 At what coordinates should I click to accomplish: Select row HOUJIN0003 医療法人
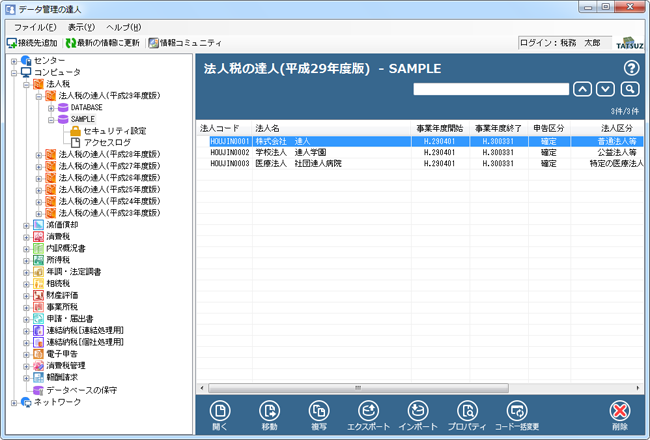pyautogui.click(x=420, y=164)
